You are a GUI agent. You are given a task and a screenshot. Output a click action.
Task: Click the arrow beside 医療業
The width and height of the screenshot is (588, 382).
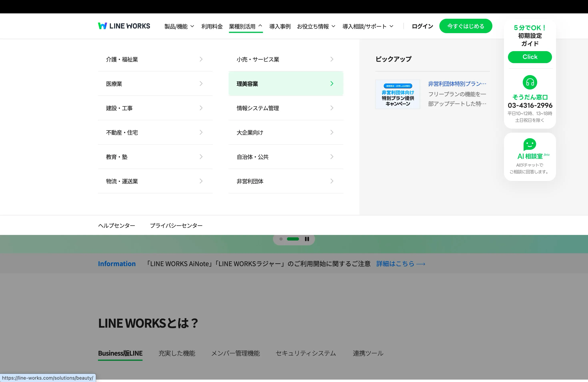[x=201, y=84]
